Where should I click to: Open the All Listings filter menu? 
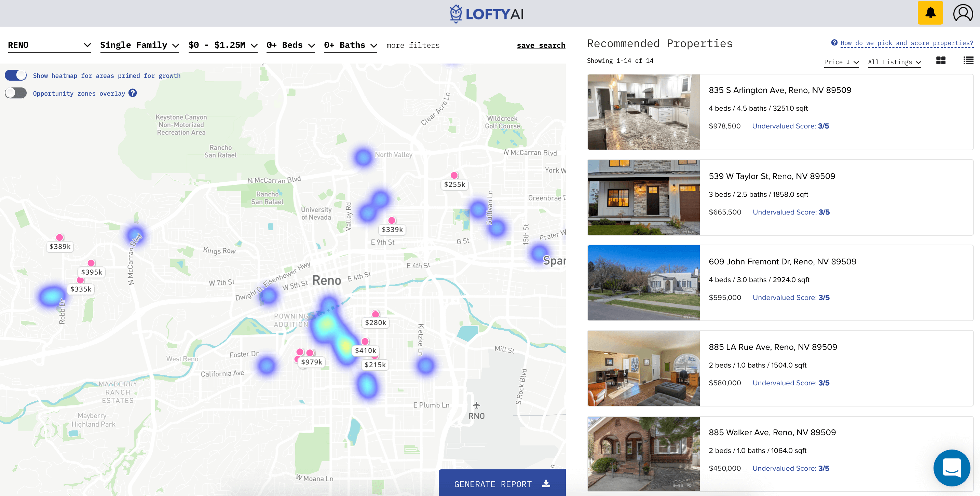894,63
